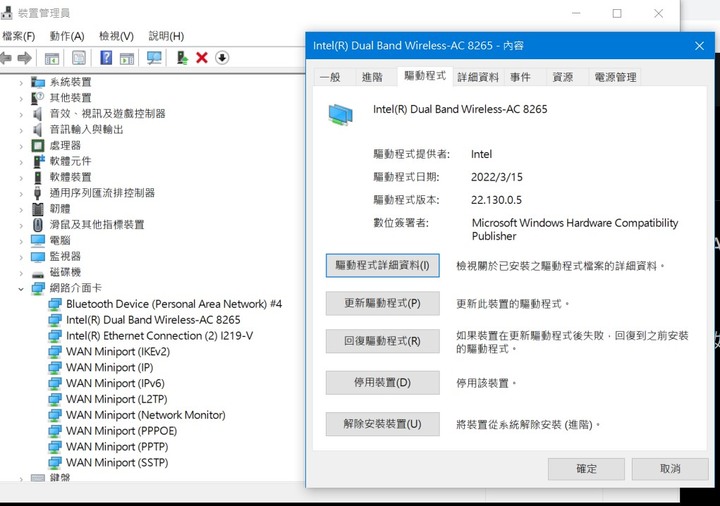Open the 檢視(V) menu
The width and height of the screenshot is (720, 506).
pos(117,36)
